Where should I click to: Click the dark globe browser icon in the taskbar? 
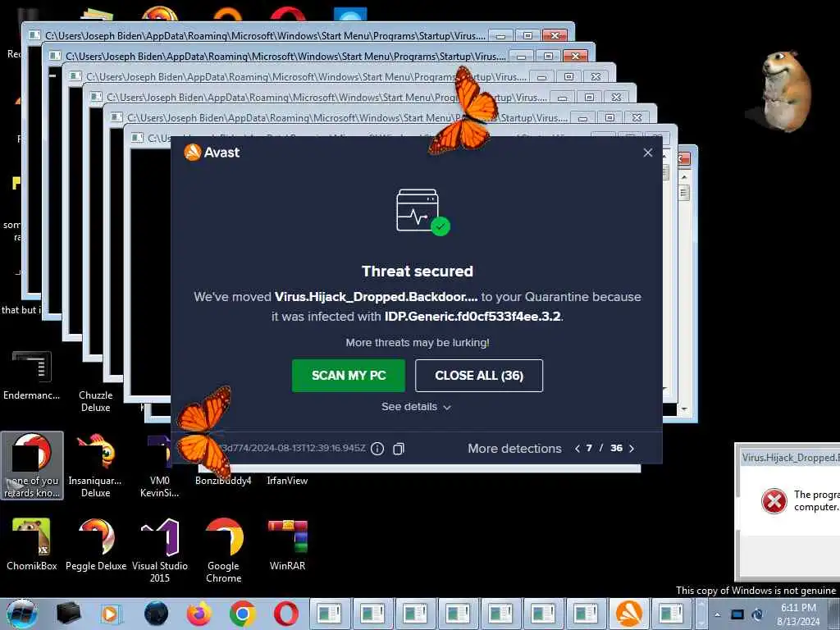click(x=156, y=614)
